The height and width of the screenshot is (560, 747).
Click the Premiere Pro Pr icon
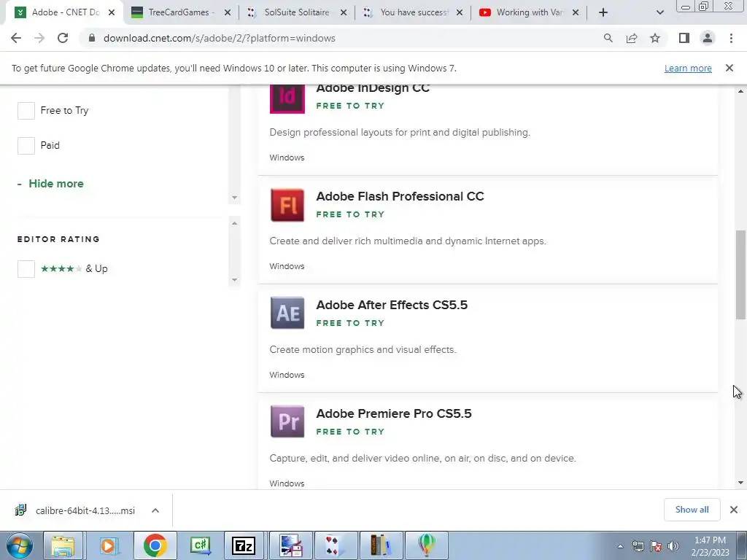(x=287, y=421)
